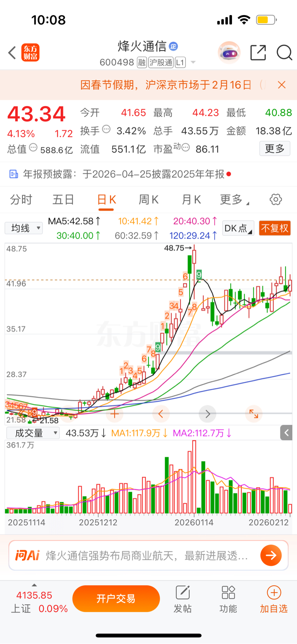Open the 更多 quote details button
The image size is (297, 644).
coord(275,148)
